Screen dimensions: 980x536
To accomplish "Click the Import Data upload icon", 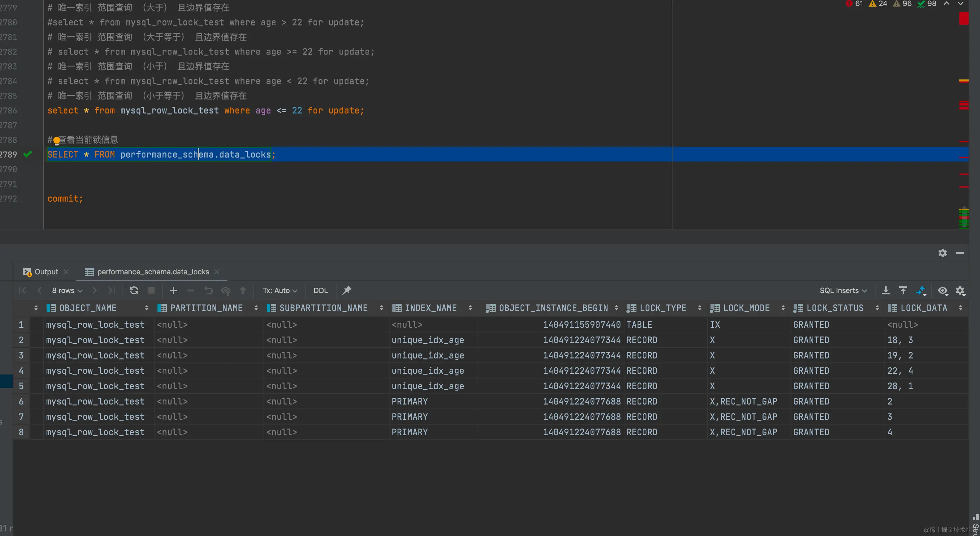I will click(903, 290).
